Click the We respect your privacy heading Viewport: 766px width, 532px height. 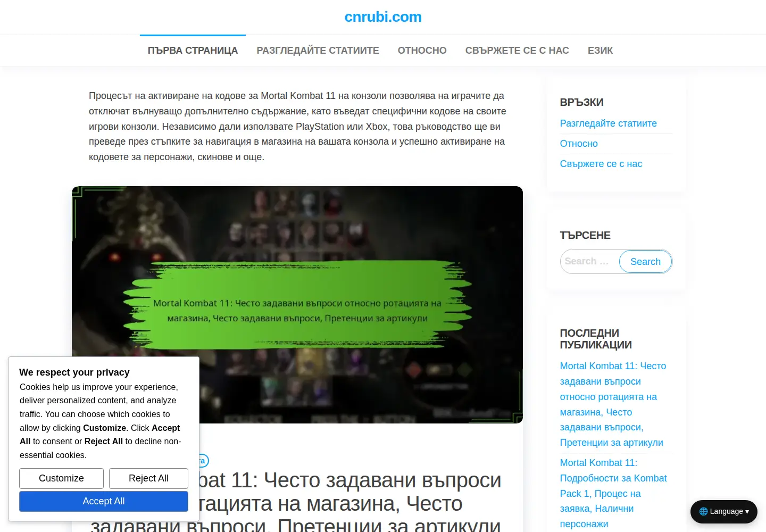point(74,372)
